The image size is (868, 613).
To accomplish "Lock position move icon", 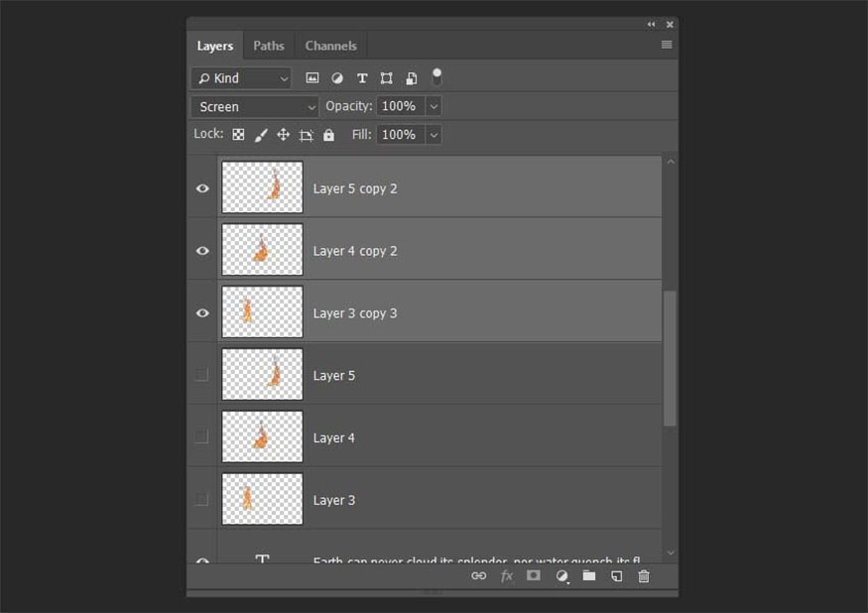I will point(283,135).
